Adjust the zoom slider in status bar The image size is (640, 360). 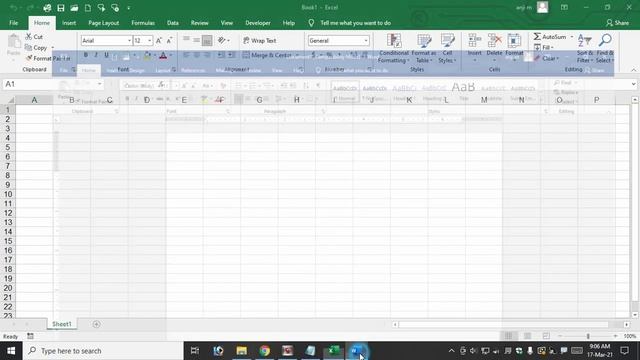[x=588, y=336]
